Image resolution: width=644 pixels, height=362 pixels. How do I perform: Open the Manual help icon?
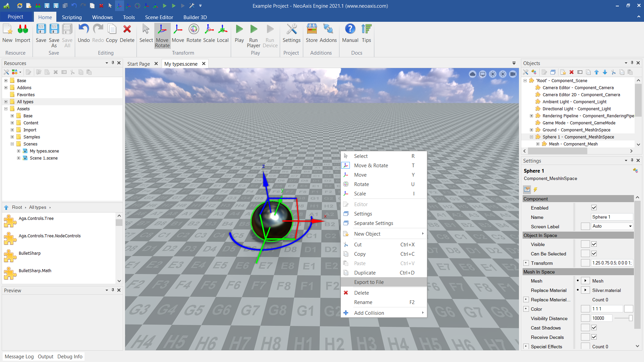point(350,34)
